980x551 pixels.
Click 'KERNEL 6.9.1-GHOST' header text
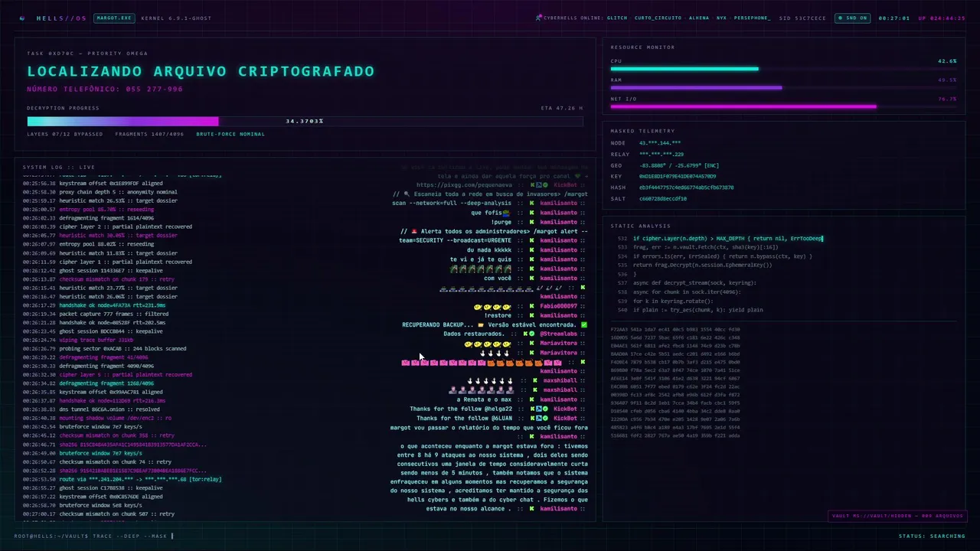tap(175, 18)
